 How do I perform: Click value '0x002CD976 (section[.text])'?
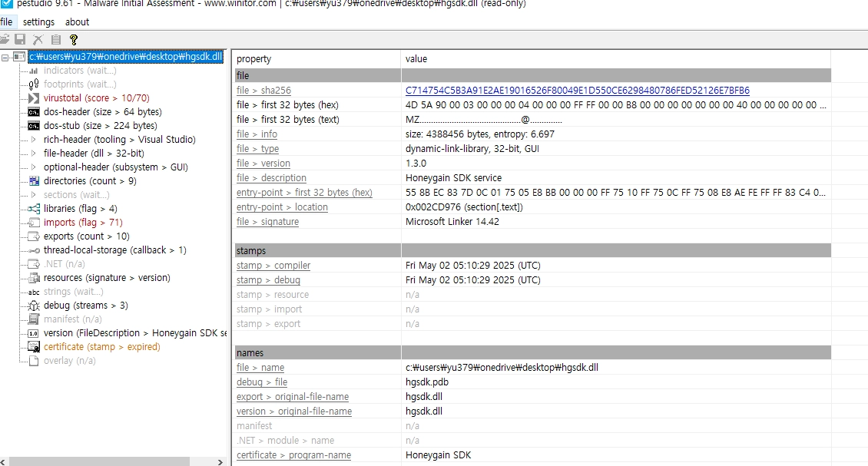[464, 207]
